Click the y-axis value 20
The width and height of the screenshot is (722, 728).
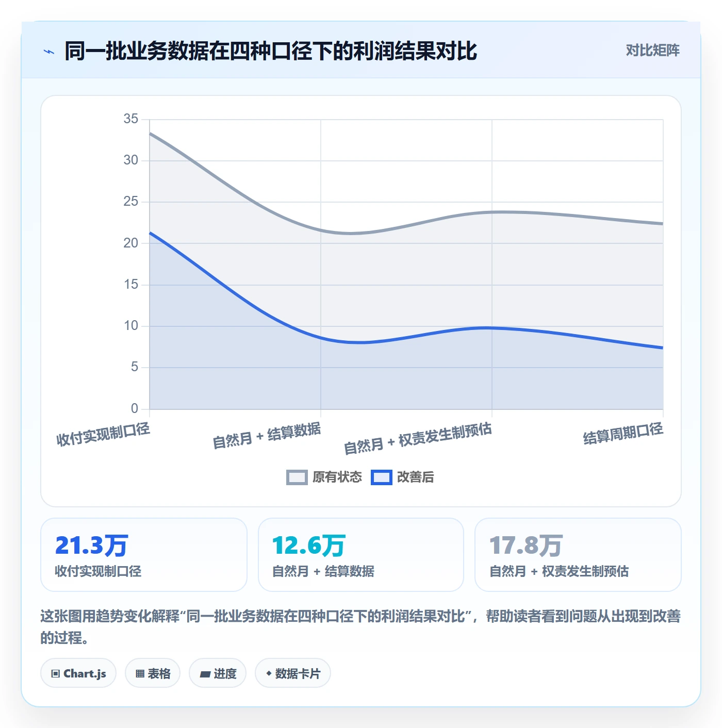coord(131,243)
